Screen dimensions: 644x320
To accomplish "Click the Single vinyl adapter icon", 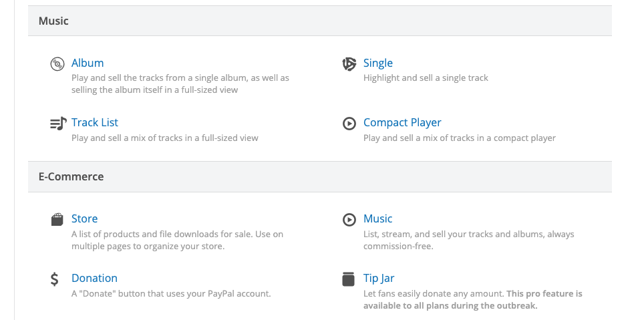I will point(349,64).
